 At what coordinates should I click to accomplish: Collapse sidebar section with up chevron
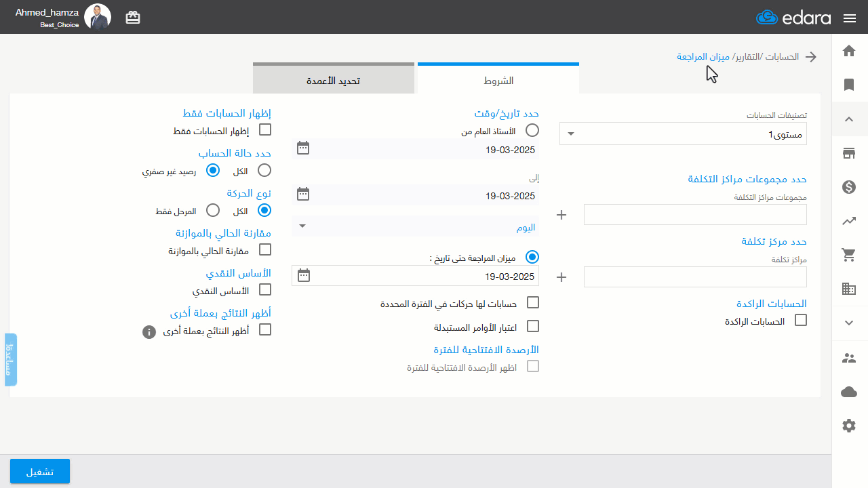coord(849,119)
